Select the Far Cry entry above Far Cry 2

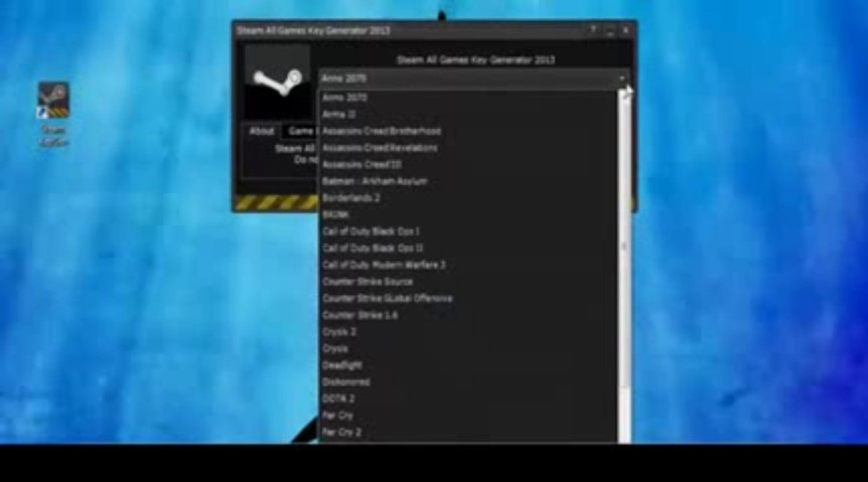click(467, 416)
